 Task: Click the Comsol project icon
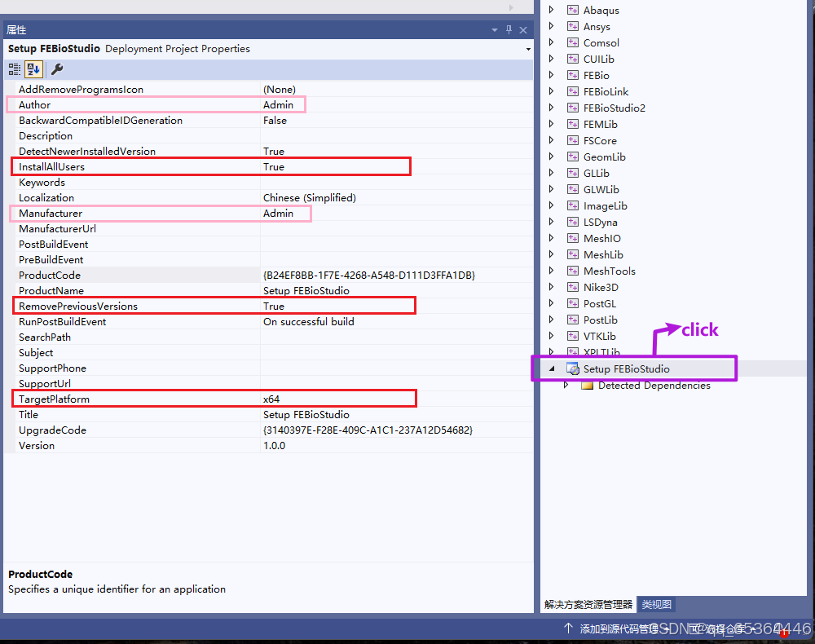pos(573,42)
